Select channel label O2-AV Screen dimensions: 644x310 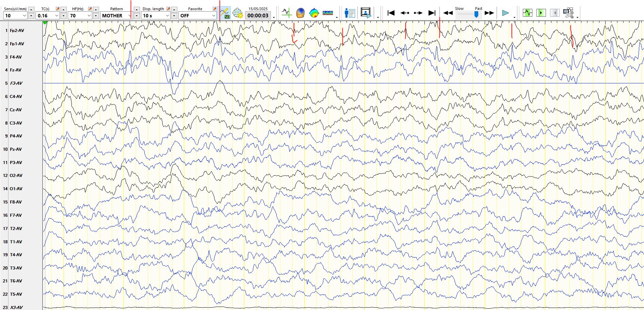[16, 176]
